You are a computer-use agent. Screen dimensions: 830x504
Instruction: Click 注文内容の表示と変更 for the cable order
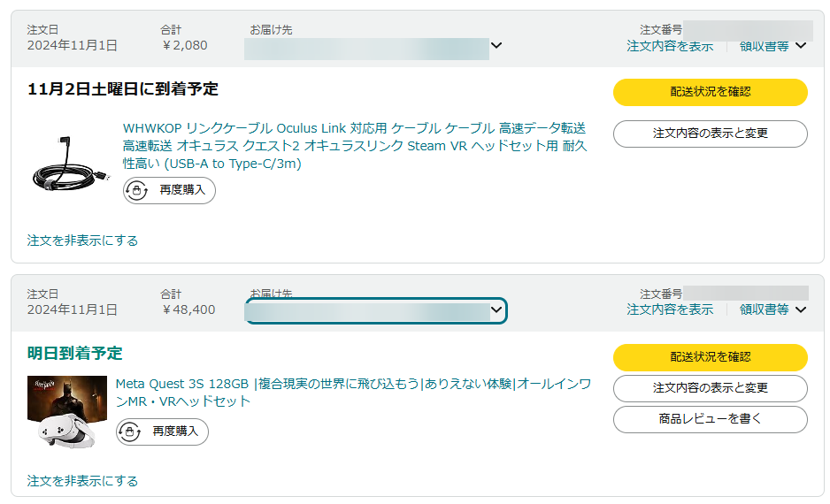coord(710,134)
